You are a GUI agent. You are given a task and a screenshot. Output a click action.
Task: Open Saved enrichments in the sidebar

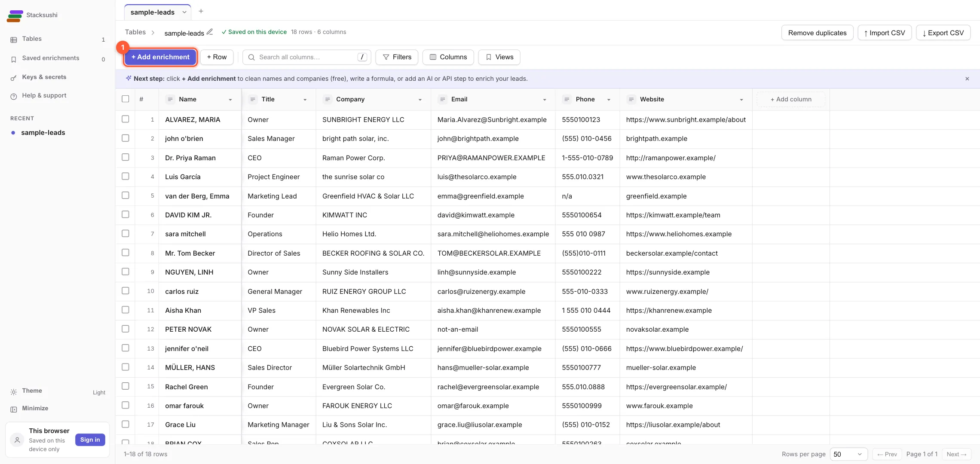pyautogui.click(x=58, y=58)
